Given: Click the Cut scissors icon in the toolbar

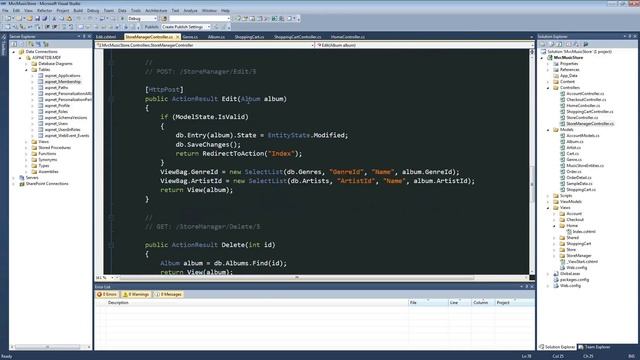Looking at the screenshot, I should (54, 18).
